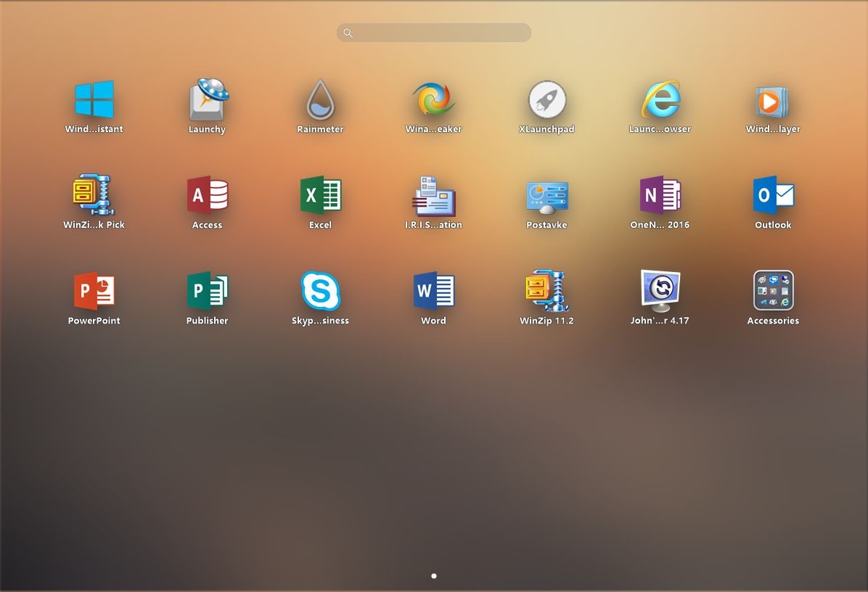The height and width of the screenshot is (592, 868).
Task: Launch the Publisher icon
Action: (x=208, y=290)
